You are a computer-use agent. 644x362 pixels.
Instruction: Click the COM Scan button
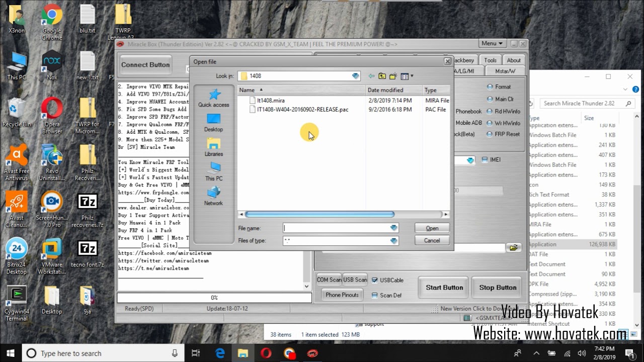pyautogui.click(x=329, y=280)
